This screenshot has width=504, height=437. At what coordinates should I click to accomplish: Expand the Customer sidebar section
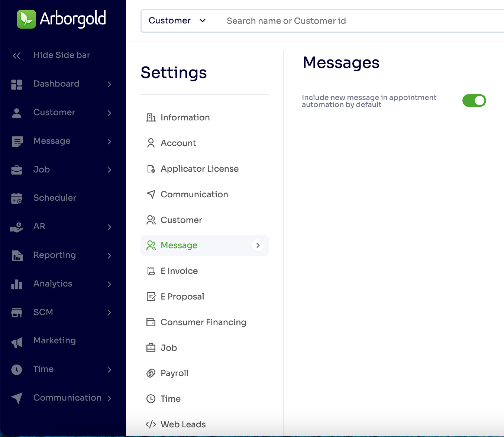(109, 112)
